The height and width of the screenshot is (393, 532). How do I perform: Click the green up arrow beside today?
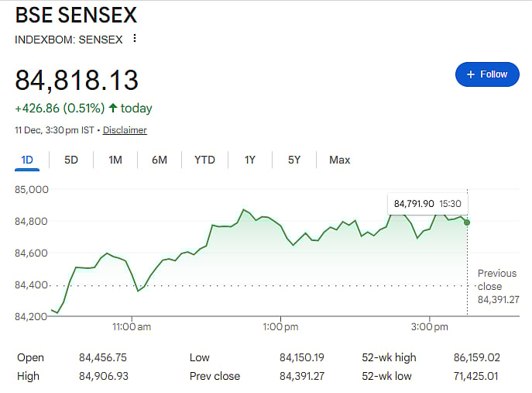point(113,109)
